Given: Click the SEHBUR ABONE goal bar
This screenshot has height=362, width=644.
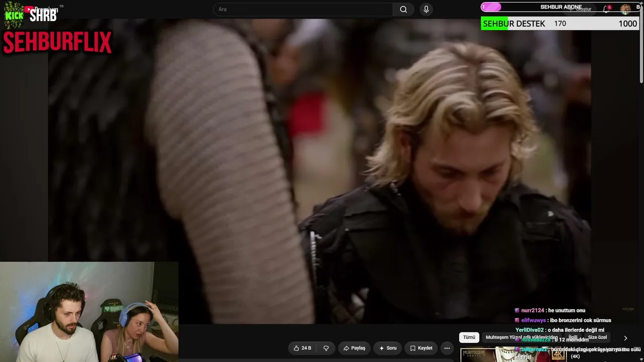Looking at the screenshot, I should [x=560, y=7].
